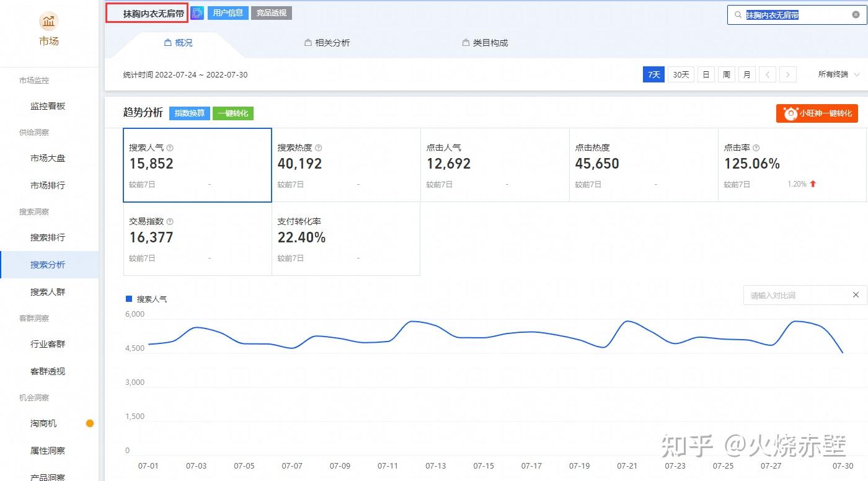Click the help icon next to 搜索人气
Image resolution: width=868 pixels, height=481 pixels.
tap(170, 148)
